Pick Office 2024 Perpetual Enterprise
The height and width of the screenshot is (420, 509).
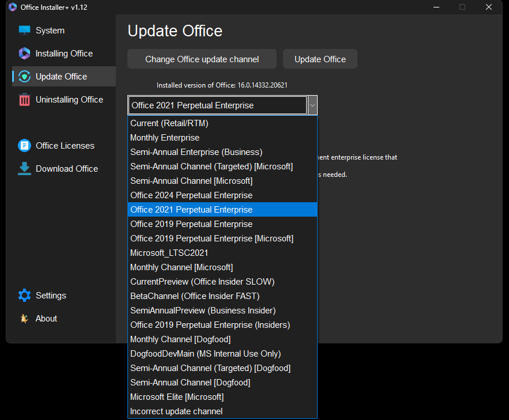(x=223, y=195)
